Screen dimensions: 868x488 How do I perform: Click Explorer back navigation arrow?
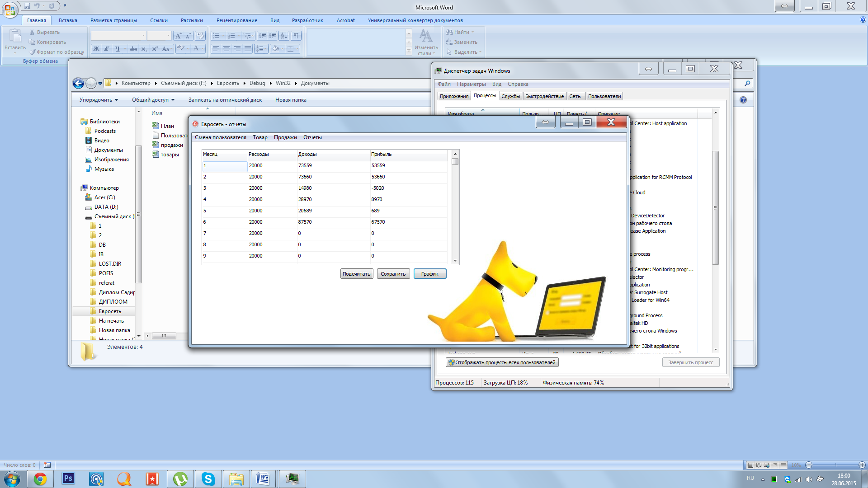coord(78,83)
